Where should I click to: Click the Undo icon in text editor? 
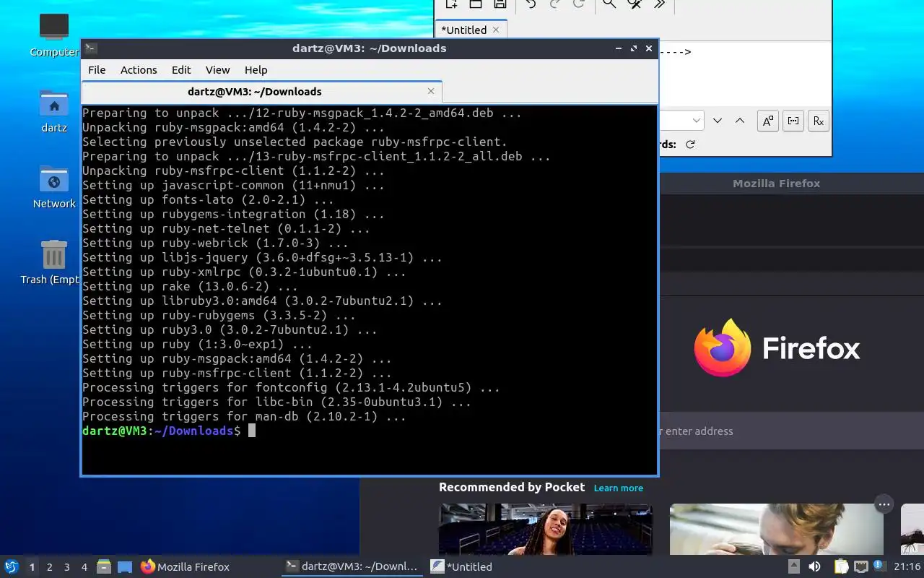pos(531,4)
